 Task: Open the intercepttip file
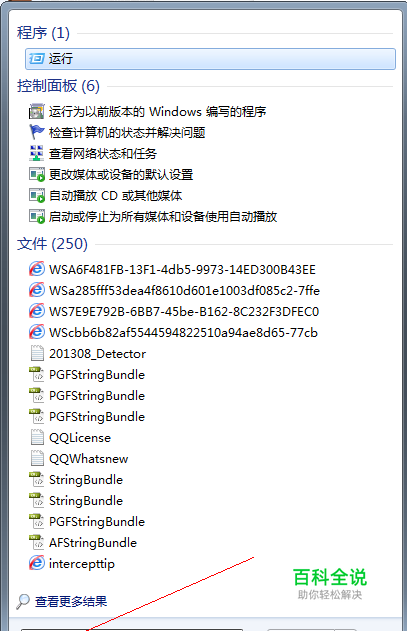click(82, 563)
